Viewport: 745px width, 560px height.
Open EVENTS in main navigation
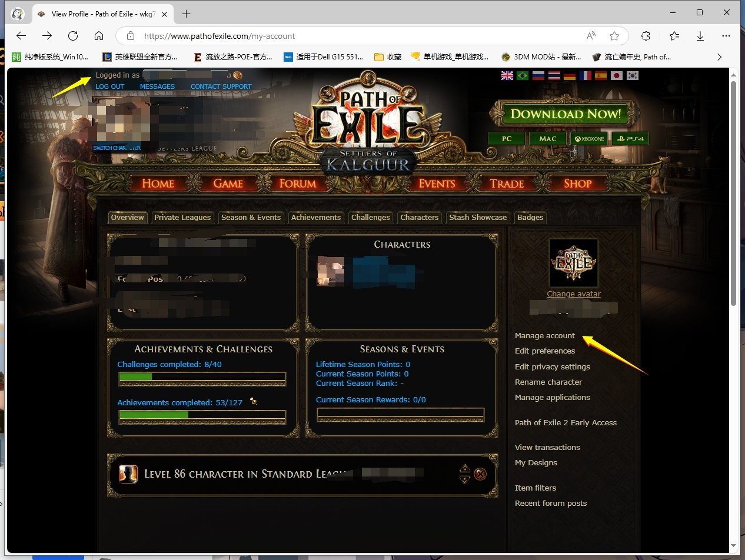pos(437,184)
